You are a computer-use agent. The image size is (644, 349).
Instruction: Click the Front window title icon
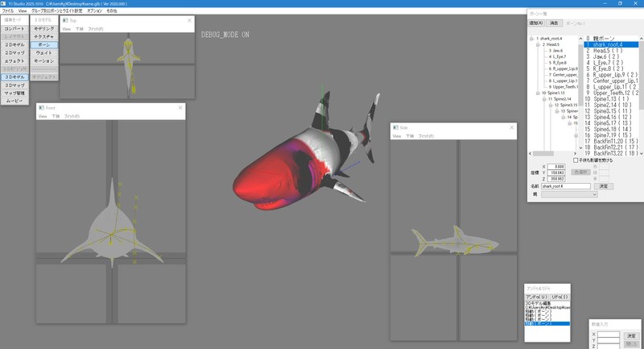(x=41, y=108)
